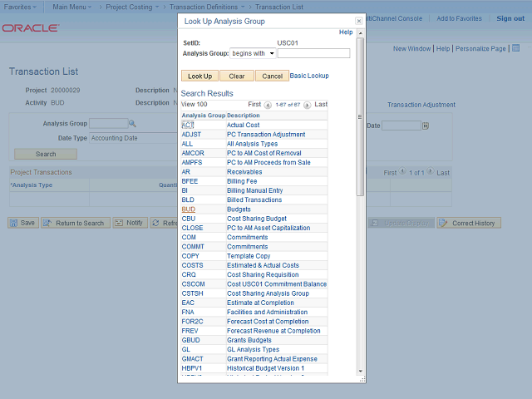Select the EAC analysis group
The height and width of the screenshot is (399, 532).
pos(188,303)
